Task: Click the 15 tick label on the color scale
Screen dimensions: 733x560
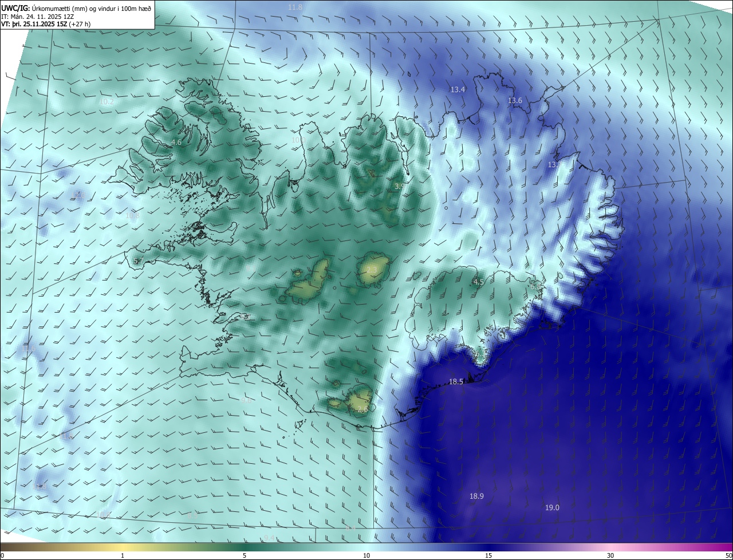Action: coord(488,555)
